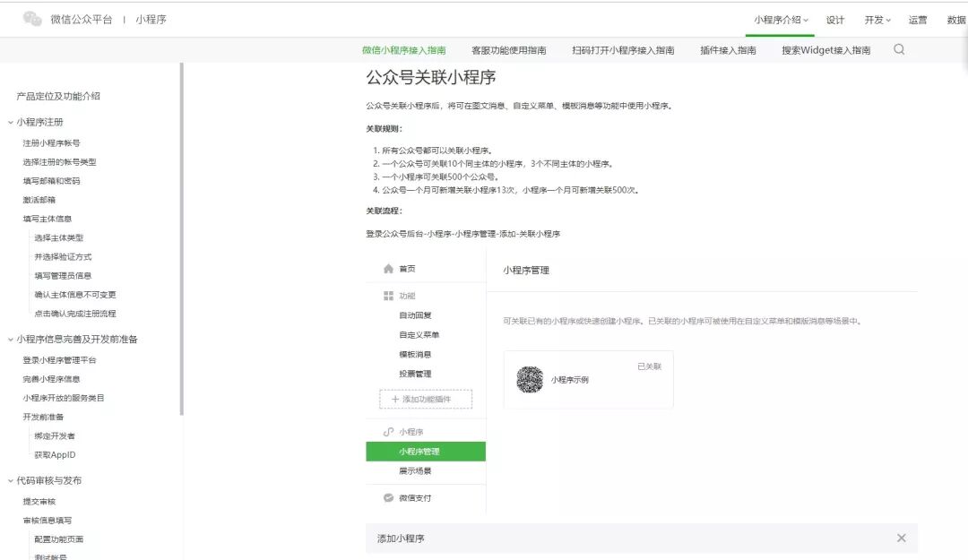968x560 pixels.
Task: Open 绑定开发者 sidebar entry
Action: pyautogui.click(x=55, y=435)
